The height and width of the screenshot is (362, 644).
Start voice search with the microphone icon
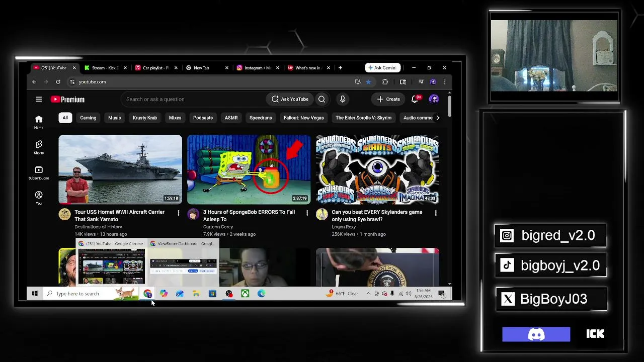(x=343, y=99)
